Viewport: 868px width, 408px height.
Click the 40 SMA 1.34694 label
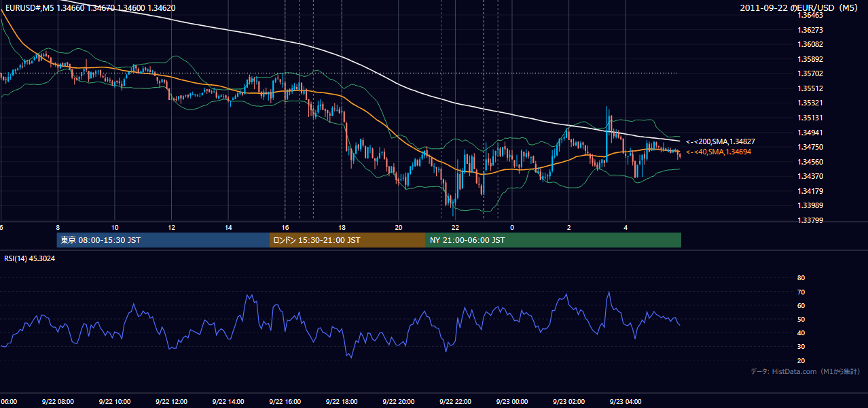point(719,152)
